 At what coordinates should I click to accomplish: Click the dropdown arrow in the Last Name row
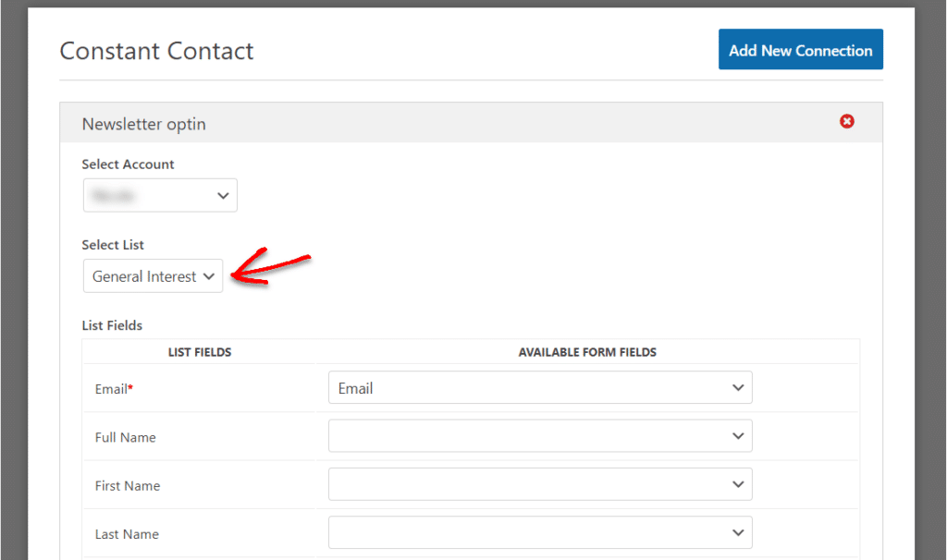click(738, 531)
